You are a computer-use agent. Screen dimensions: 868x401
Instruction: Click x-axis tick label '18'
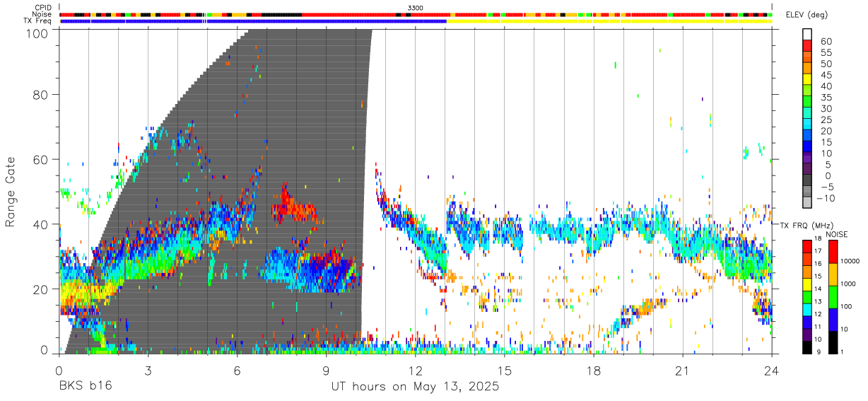[x=594, y=371]
